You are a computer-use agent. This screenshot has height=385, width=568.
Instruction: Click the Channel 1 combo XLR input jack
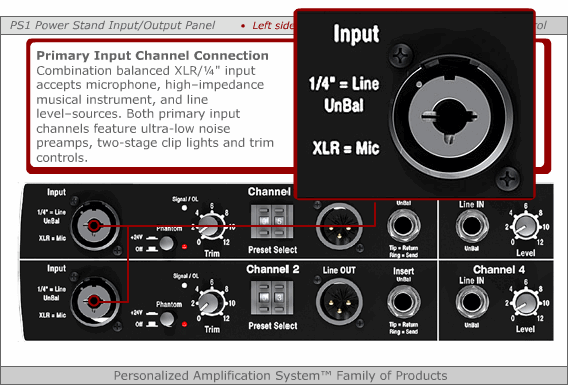tap(94, 226)
